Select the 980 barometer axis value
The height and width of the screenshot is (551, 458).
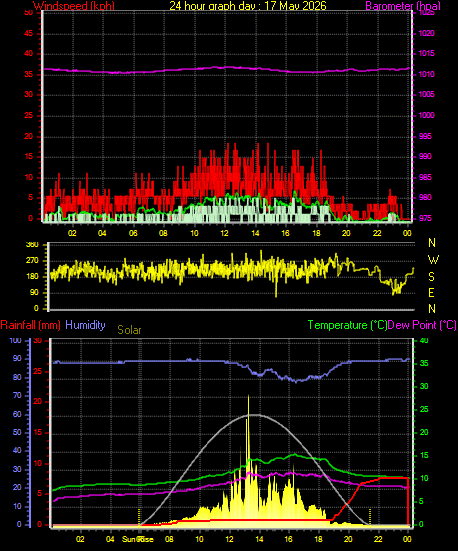click(x=425, y=197)
